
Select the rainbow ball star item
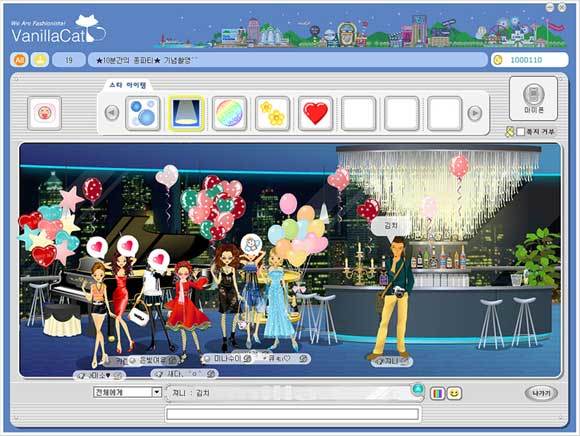[x=229, y=113]
